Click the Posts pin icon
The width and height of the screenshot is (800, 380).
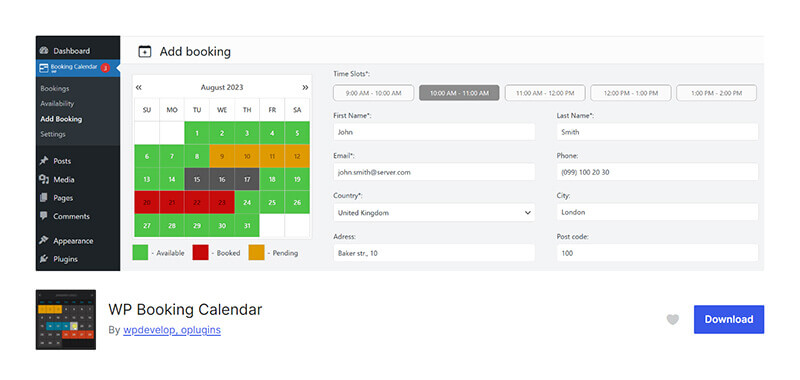coord(44,161)
